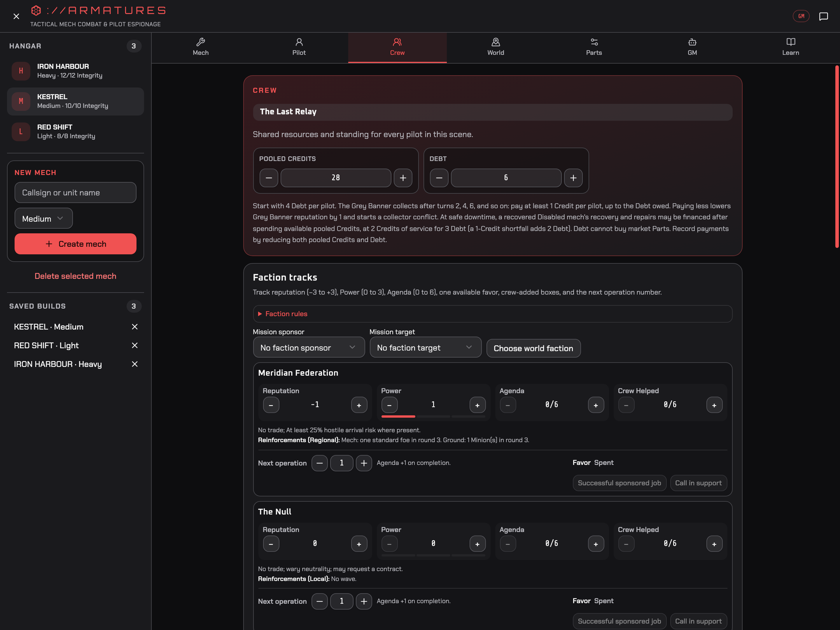840x630 pixels.
Task: Open the chat bubble icon
Action: (823, 16)
